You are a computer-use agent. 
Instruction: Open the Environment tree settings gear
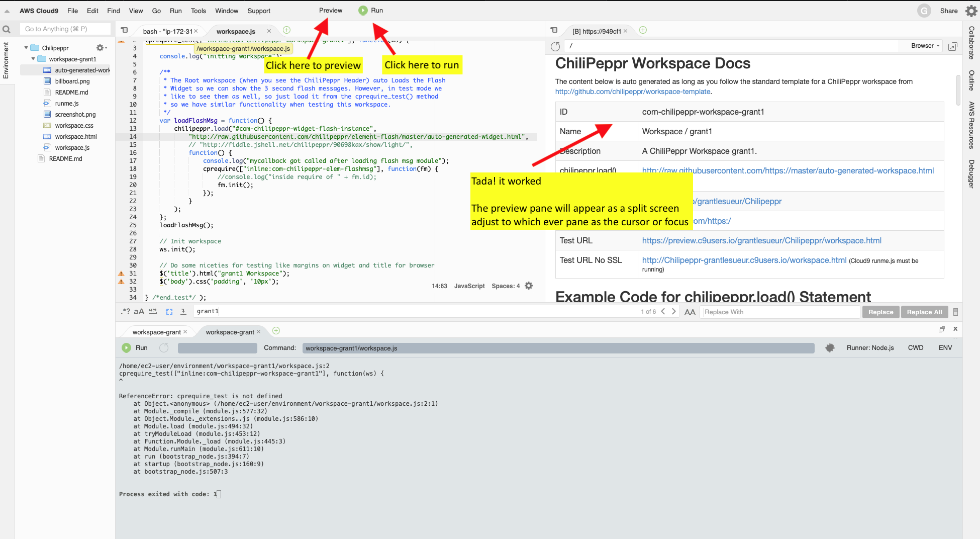point(101,48)
